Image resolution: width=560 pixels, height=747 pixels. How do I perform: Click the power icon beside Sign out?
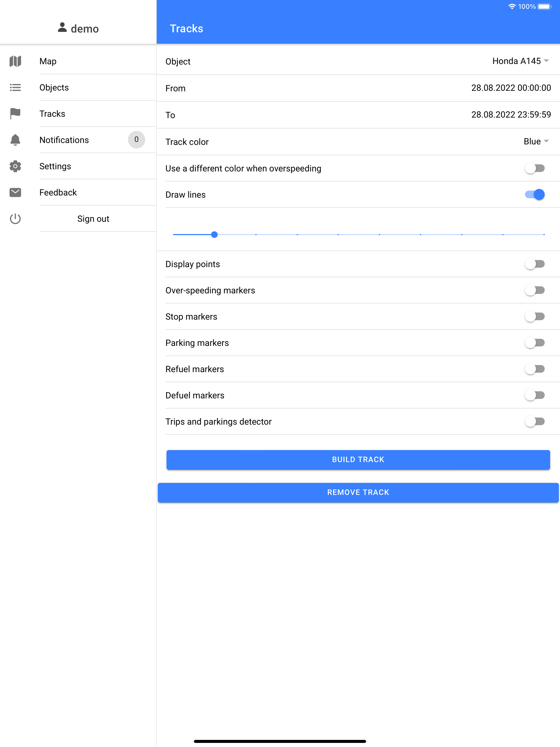click(x=15, y=218)
